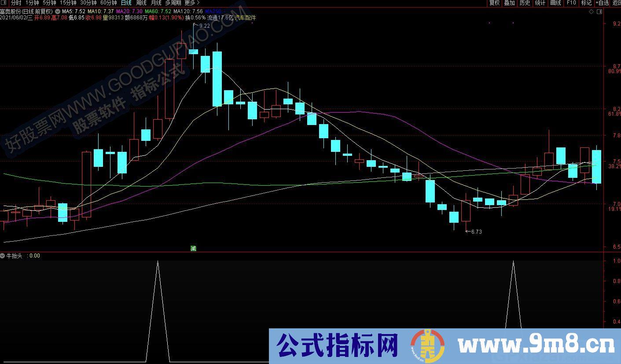Screen dimensions: 621x364
Task: Click the green 减 marker on the chart
Action: point(193,248)
